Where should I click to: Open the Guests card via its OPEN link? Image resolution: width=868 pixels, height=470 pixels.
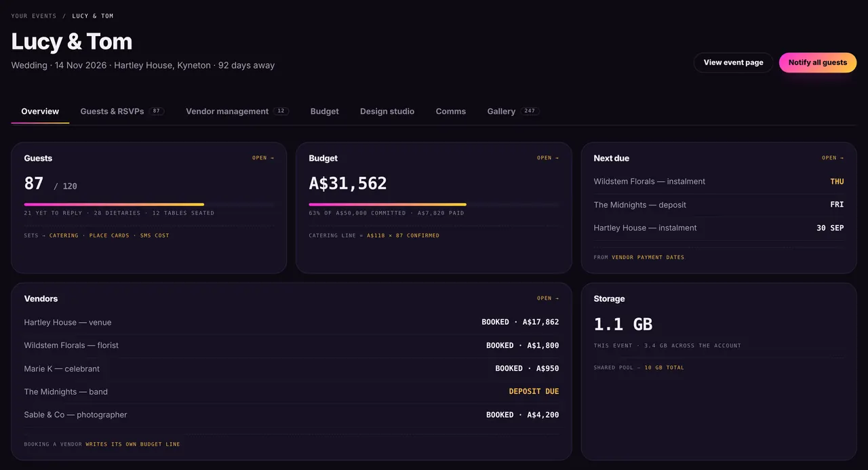263,158
